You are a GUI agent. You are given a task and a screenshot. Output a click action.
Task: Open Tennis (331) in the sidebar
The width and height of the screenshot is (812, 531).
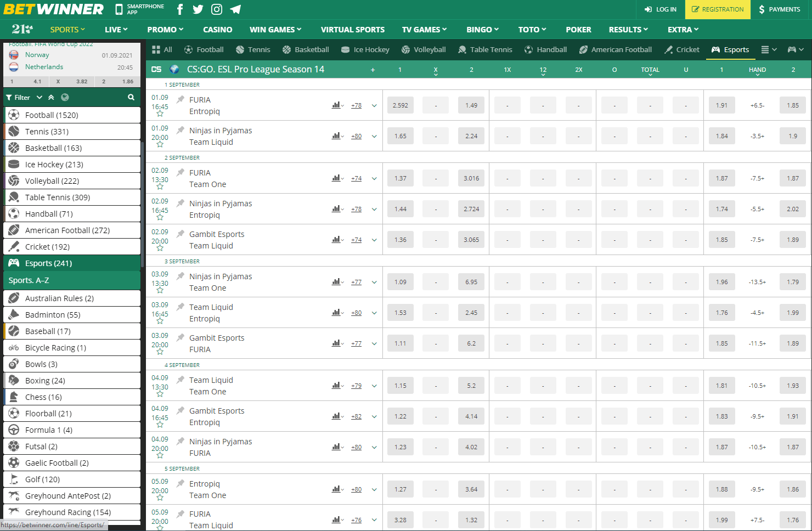(72, 132)
